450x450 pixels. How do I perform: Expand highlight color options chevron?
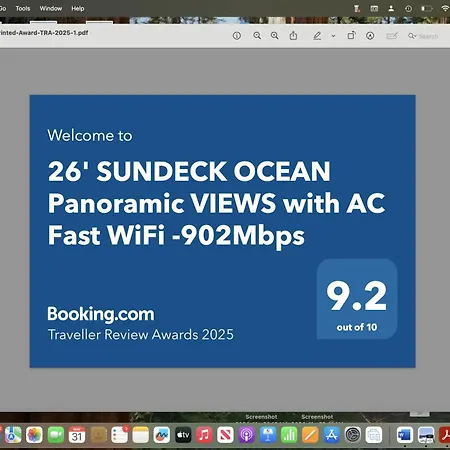click(333, 36)
